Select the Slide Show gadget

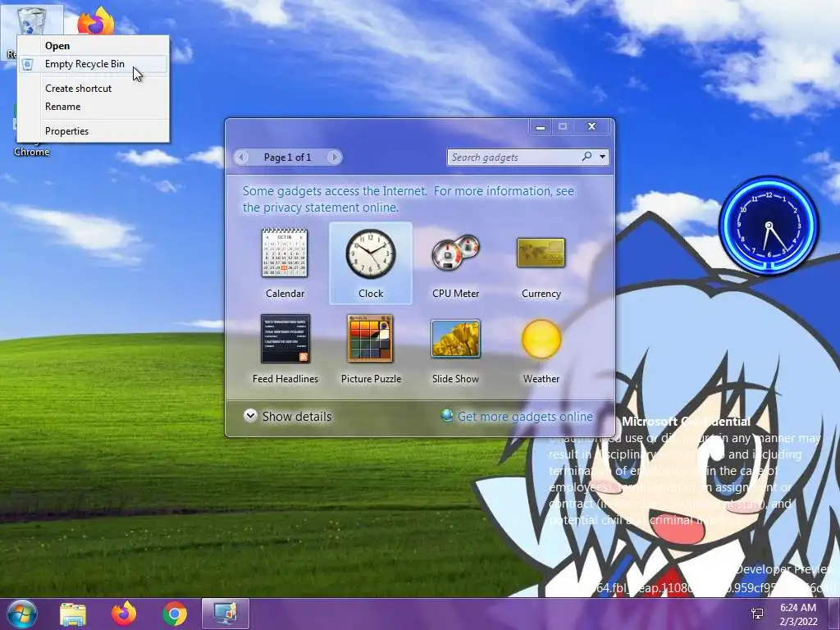456,339
